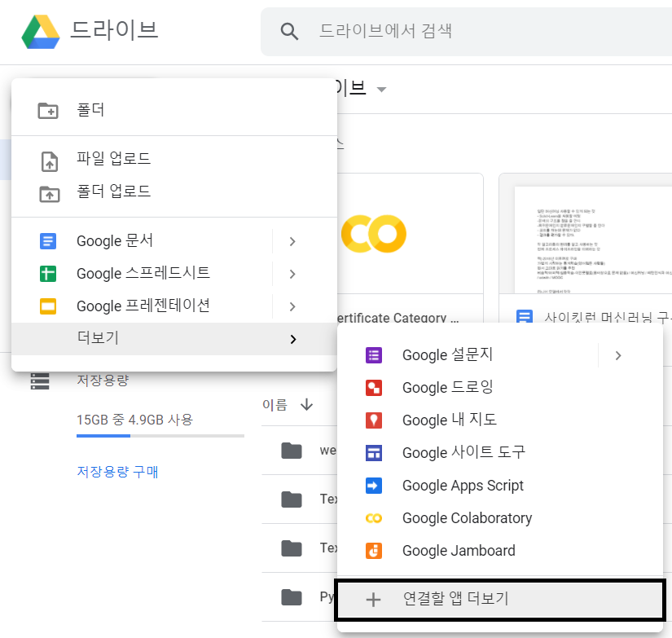672x638 pixels.
Task: Click the storage icon in the sidebar
Action: [40, 381]
